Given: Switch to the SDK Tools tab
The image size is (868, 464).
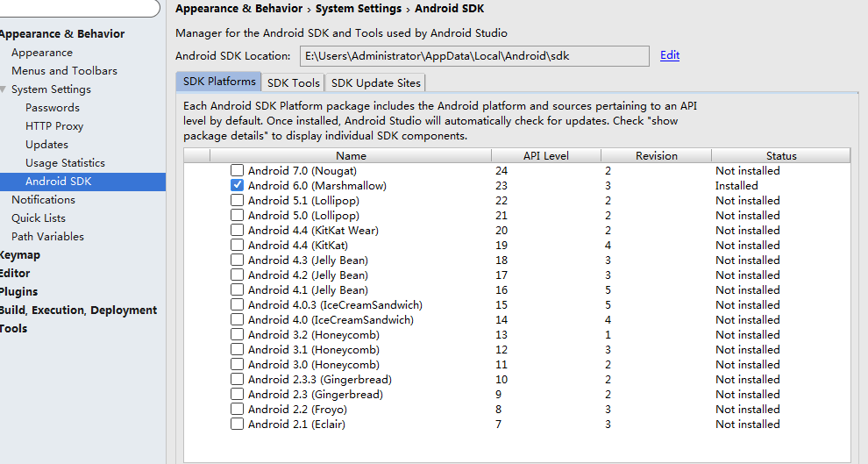Looking at the screenshot, I should point(294,83).
